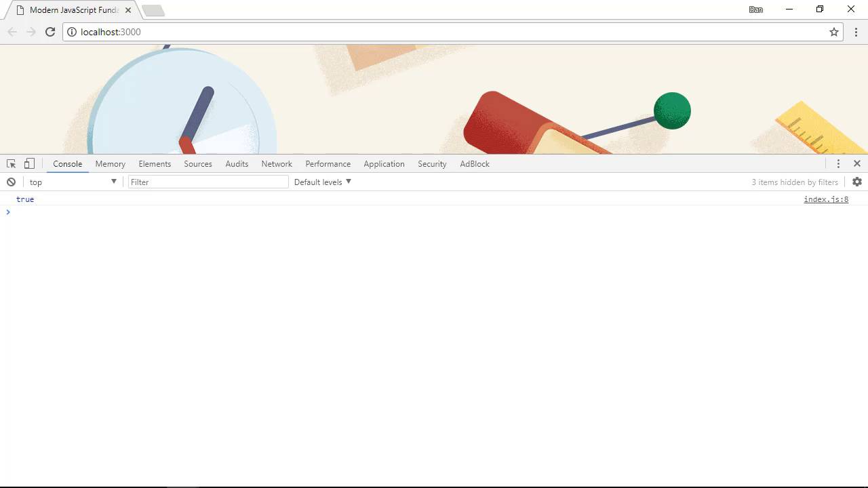Switch to the Performance tab
The width and height of the screenshot is (868, 488).
328,163
